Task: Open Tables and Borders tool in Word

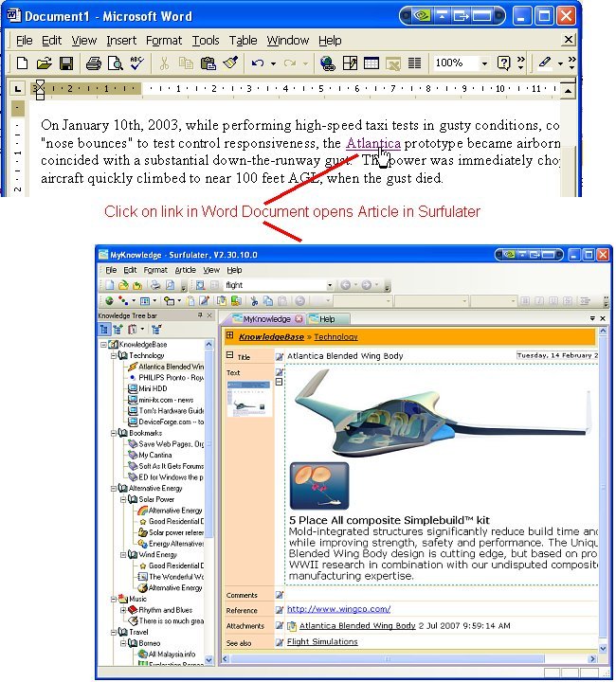Action: click(x=350, y=63)
